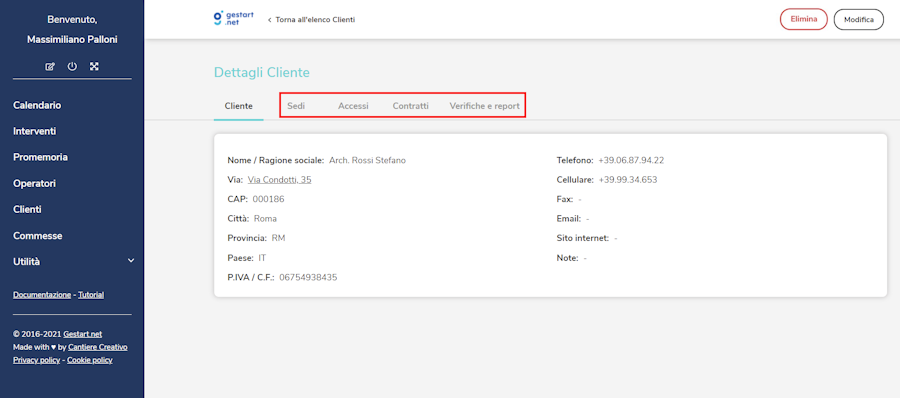The image size is (900, 398).
Task: Open the Verifiche e report tab
Action: click(484, 106)
